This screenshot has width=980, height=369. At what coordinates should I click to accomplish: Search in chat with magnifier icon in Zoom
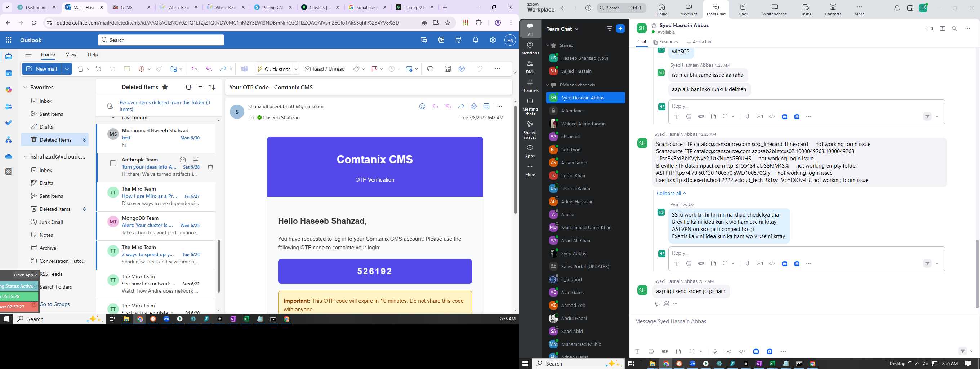pos(954,28)
